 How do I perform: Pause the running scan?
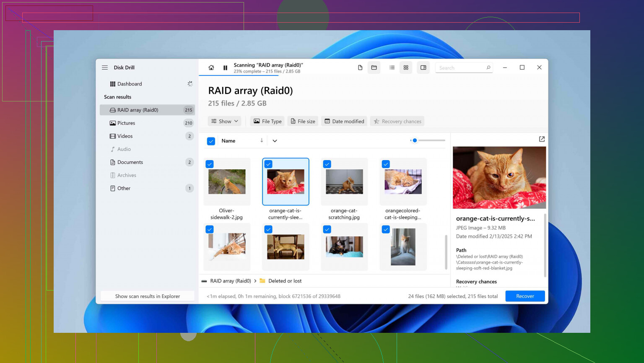(x=225, y=67)
